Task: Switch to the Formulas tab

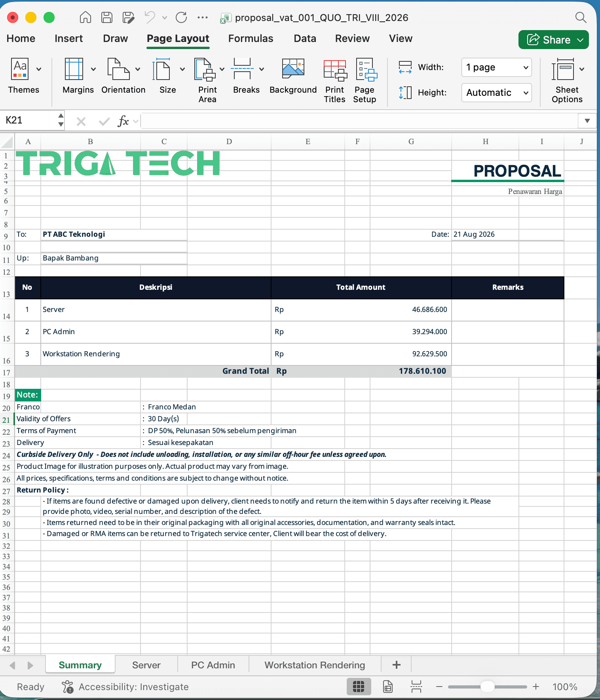Action: (x=251, y=38)
